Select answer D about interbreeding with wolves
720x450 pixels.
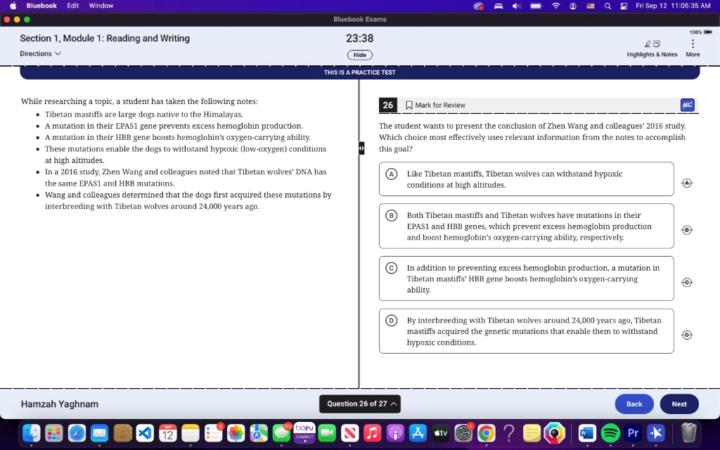tap(526, 331)
